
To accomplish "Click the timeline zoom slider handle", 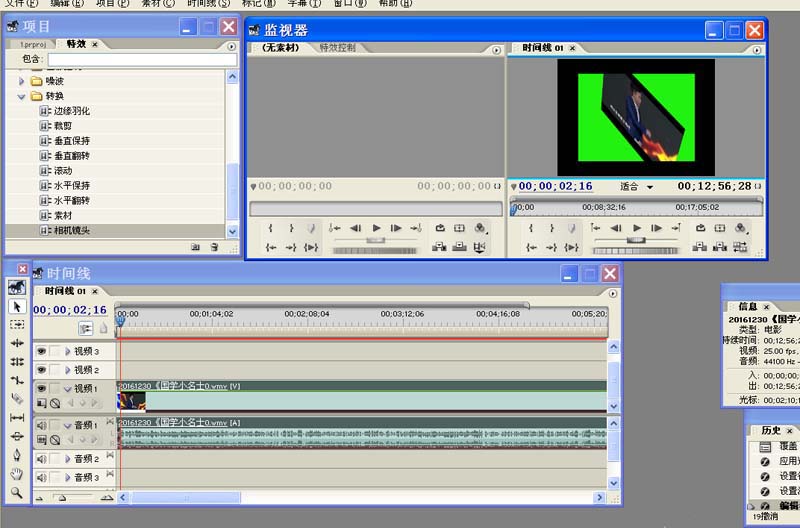I will click(62, 498).
